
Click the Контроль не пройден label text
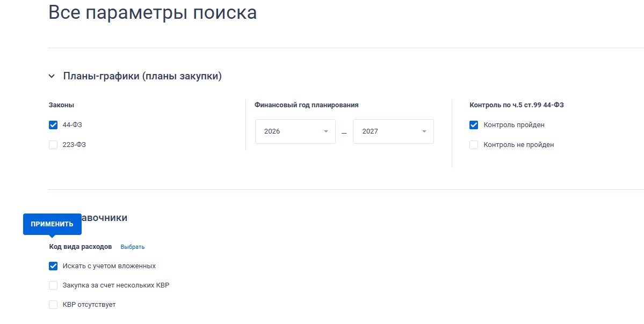[518, 145]
